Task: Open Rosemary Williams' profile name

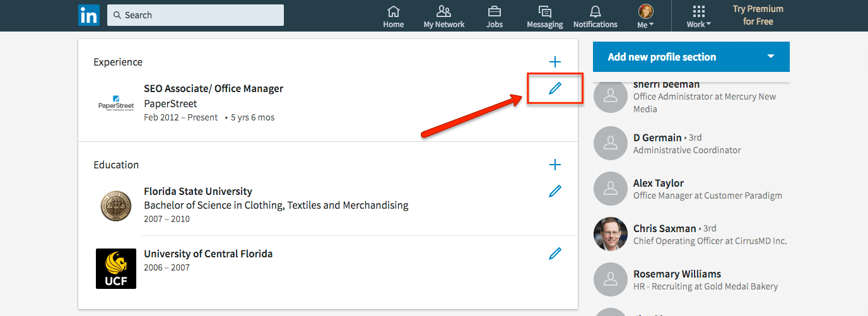Action: pyautogui.click(x=677, y=274)
